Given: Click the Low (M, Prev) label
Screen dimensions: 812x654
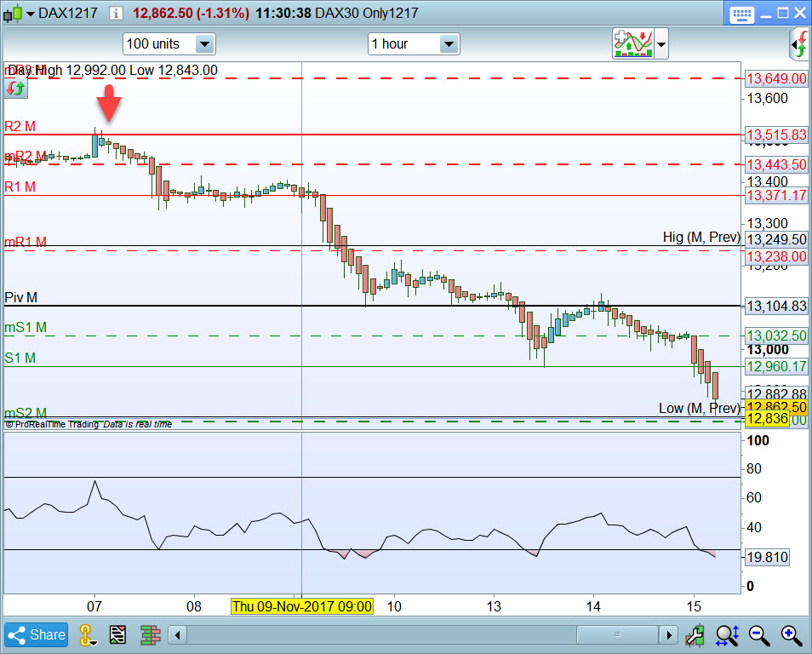Looking at the screenshot, I should tap(699, 409).
